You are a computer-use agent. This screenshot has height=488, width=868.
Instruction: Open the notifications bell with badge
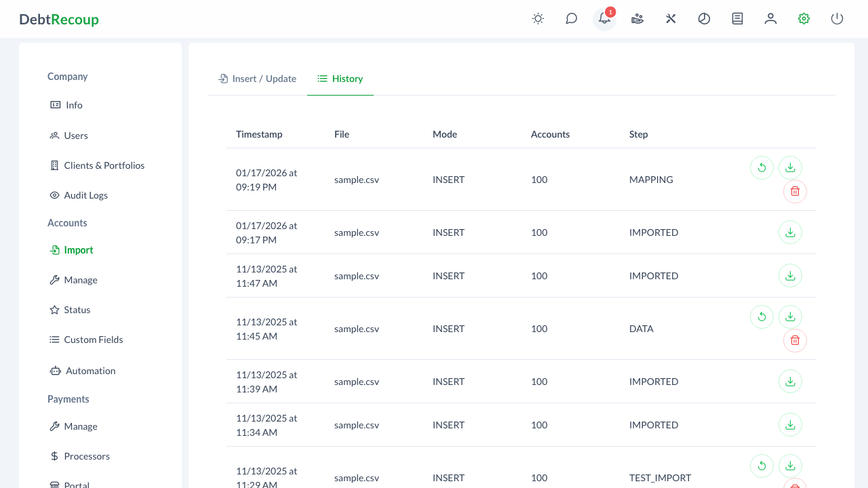coord(604,19)
